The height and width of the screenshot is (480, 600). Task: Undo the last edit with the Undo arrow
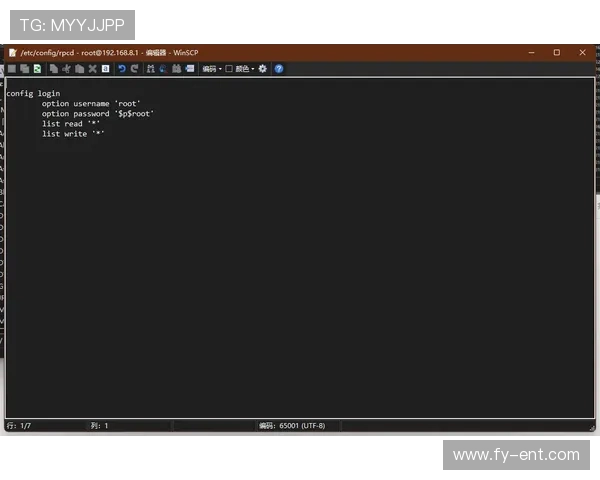point(122,69)
